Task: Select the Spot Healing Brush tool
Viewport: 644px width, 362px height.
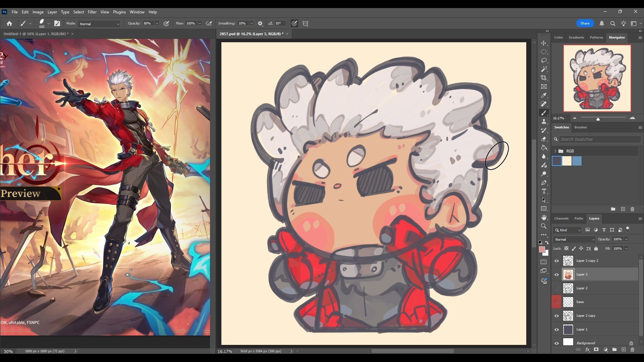Action: point(544,104)
